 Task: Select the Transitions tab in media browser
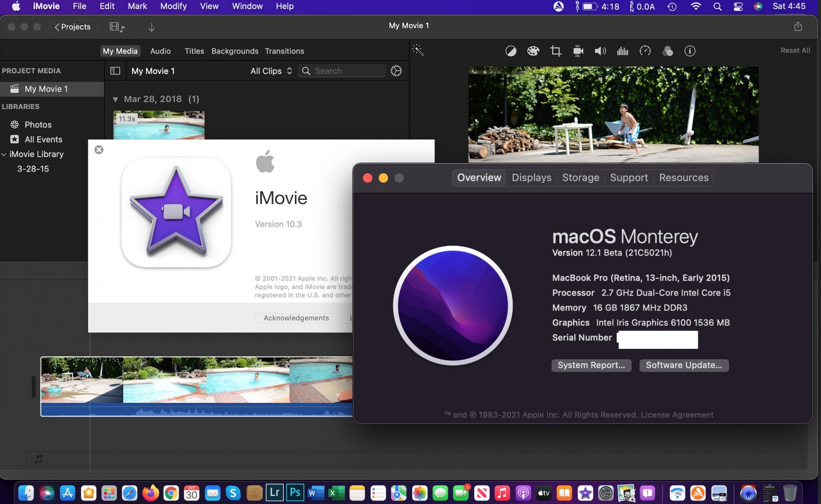point(284,51)
